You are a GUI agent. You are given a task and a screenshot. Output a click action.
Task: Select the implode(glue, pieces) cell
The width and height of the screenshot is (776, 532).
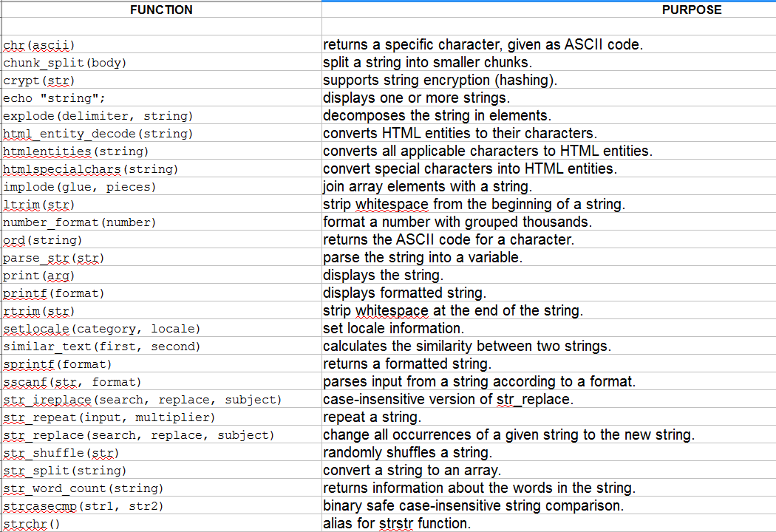click(80, 187)
